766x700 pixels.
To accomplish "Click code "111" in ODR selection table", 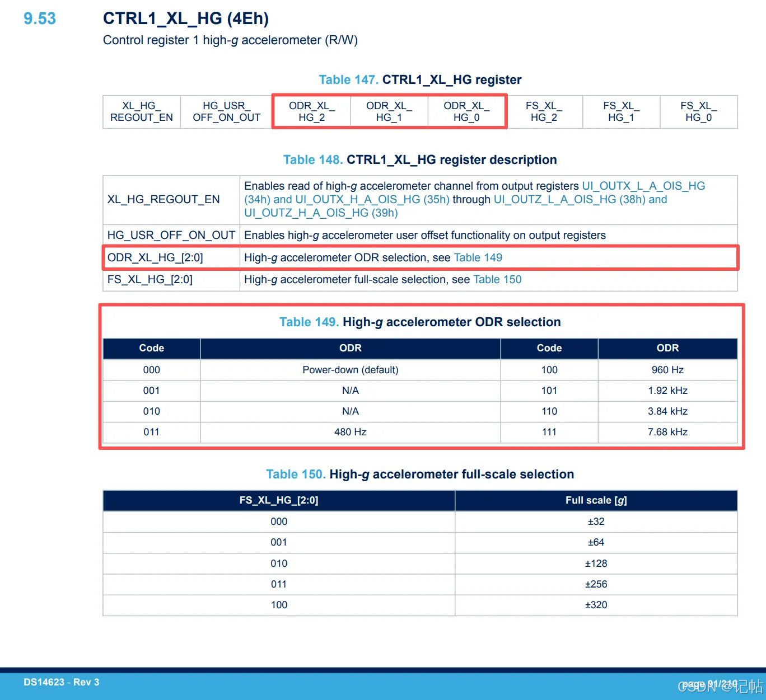I will [549, 432].
